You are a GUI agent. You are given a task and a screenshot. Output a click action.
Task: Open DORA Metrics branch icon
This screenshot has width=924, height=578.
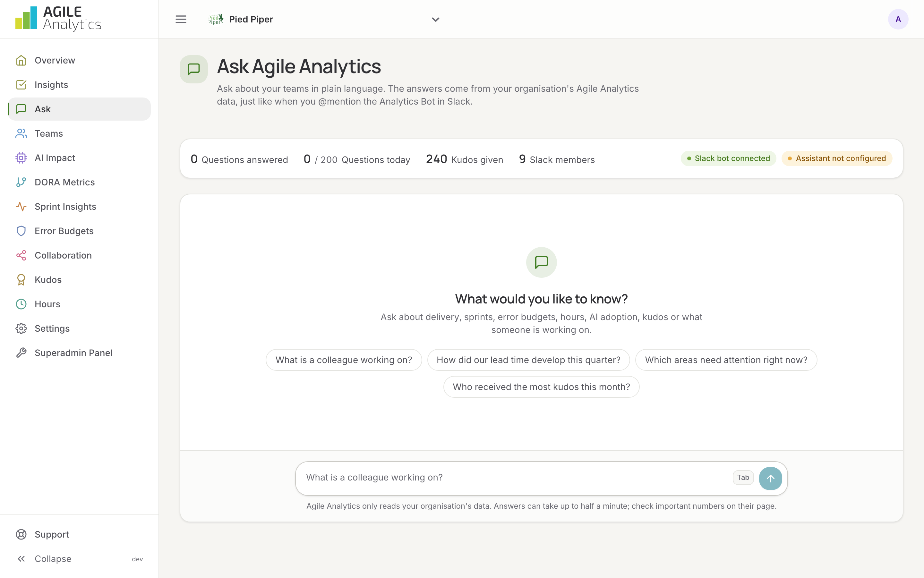pyautogui.click(x=21, y=182)
